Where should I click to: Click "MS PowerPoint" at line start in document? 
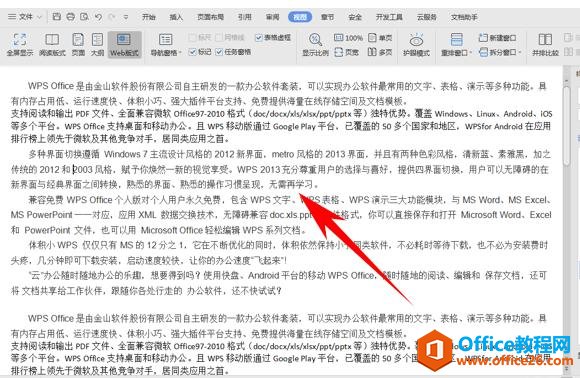tap(41, 215)
